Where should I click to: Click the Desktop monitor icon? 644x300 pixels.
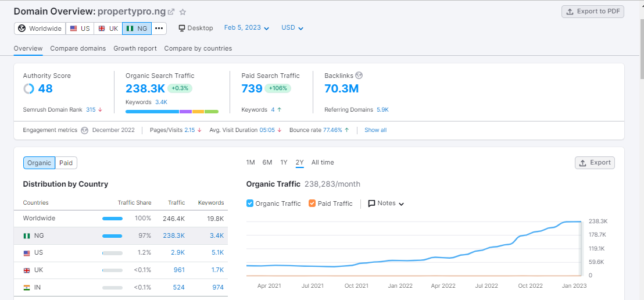(182, 28)
